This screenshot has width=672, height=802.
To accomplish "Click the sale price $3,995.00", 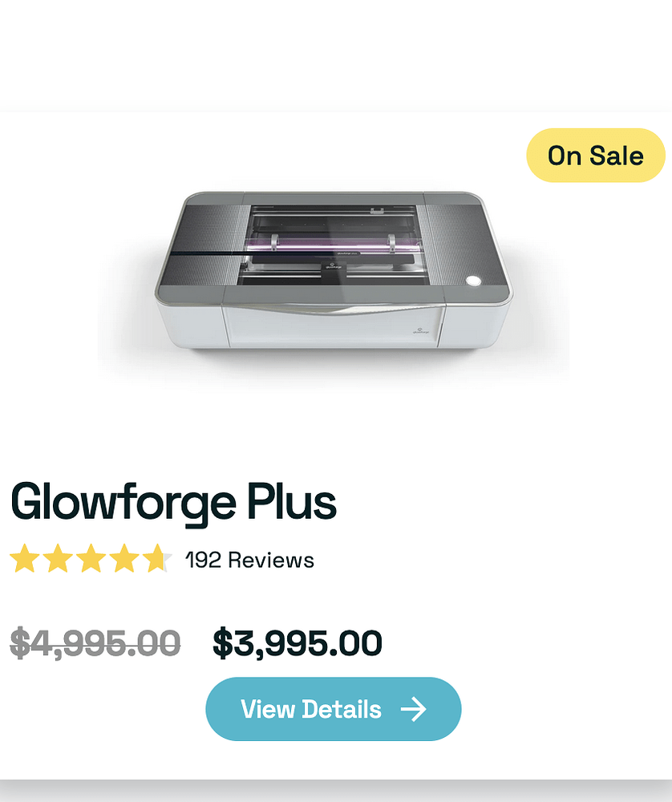I will tap(295, 642).
